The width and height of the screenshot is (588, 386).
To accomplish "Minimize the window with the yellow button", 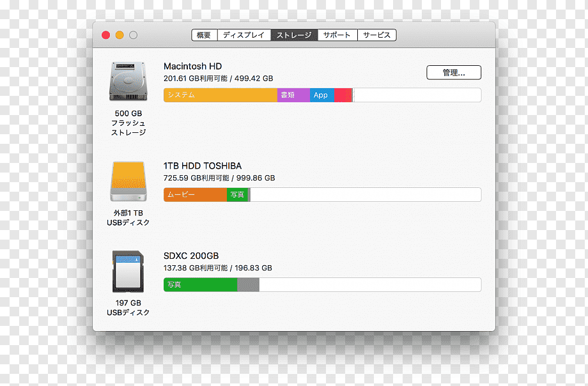I will pos(120,35).
